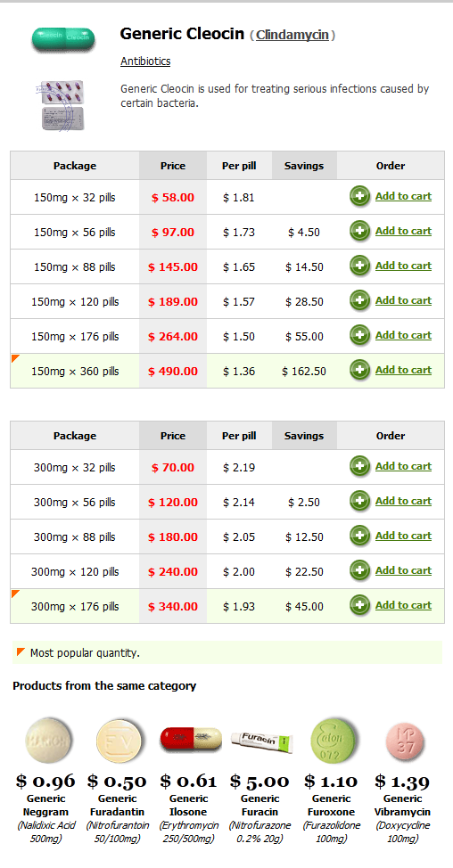Click green plus icon for 150mg × 88 pills

359,266
